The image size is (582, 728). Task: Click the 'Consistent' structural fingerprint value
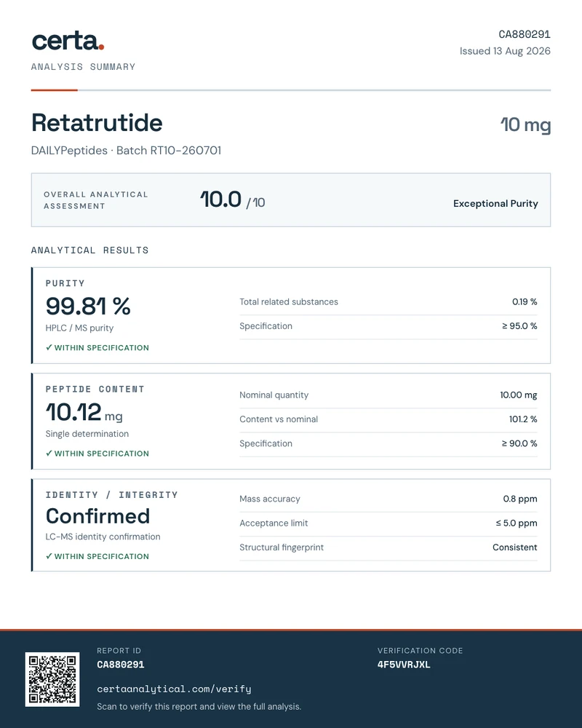pyautogui.click(x=514, y=547)
